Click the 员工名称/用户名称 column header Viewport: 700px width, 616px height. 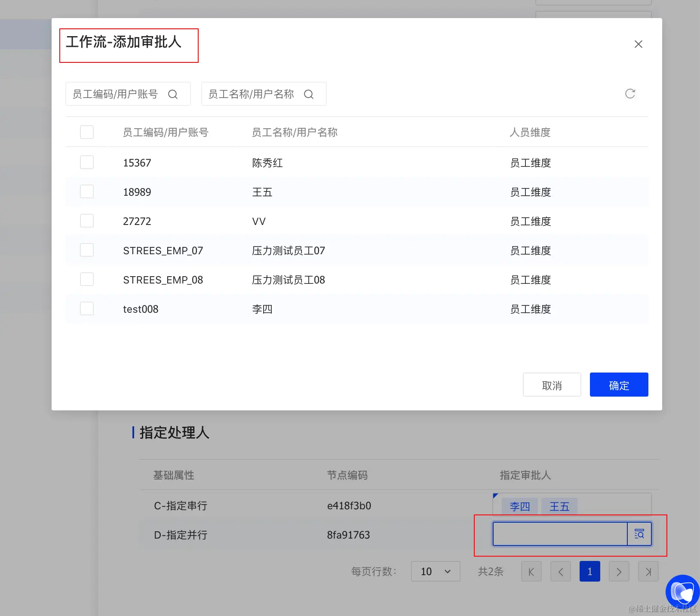pos(295,132)
